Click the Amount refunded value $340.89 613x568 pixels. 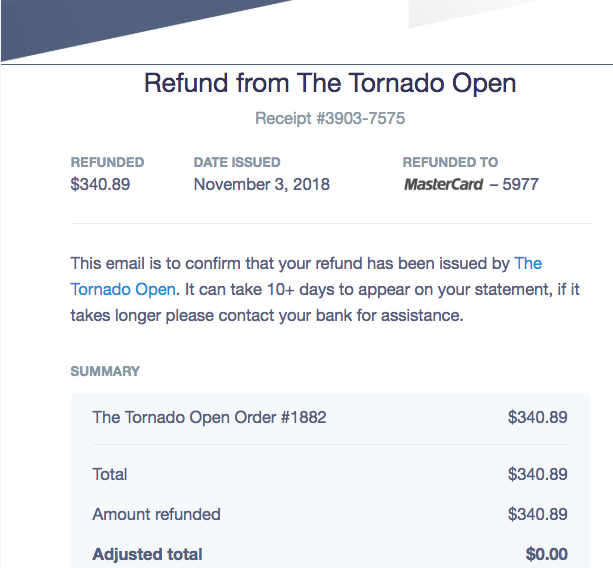tap(538, 514)
